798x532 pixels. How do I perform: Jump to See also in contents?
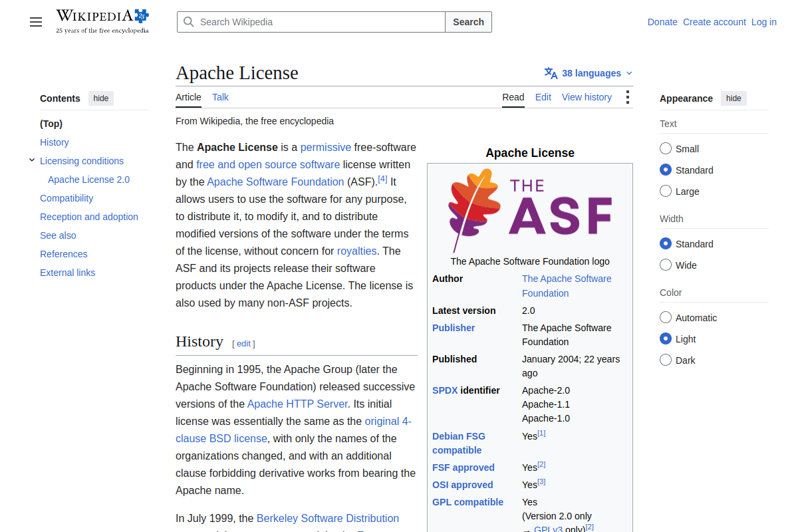[x=58, y=235]
